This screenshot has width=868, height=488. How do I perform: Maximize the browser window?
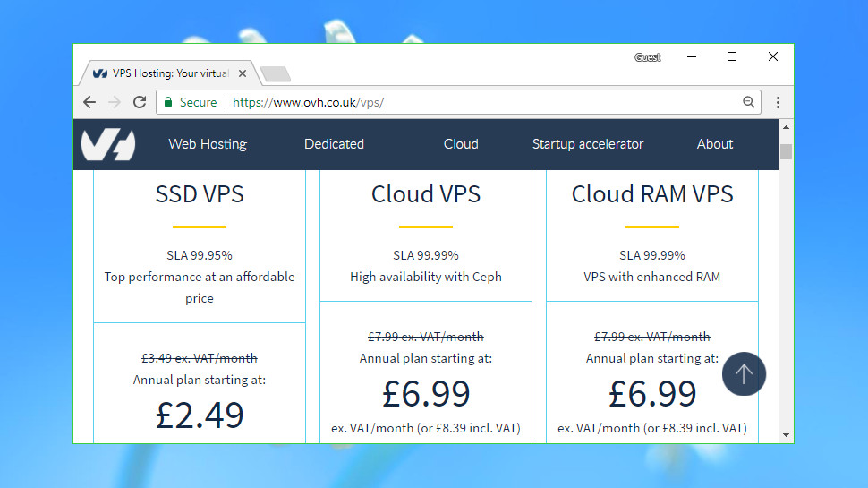732,56
